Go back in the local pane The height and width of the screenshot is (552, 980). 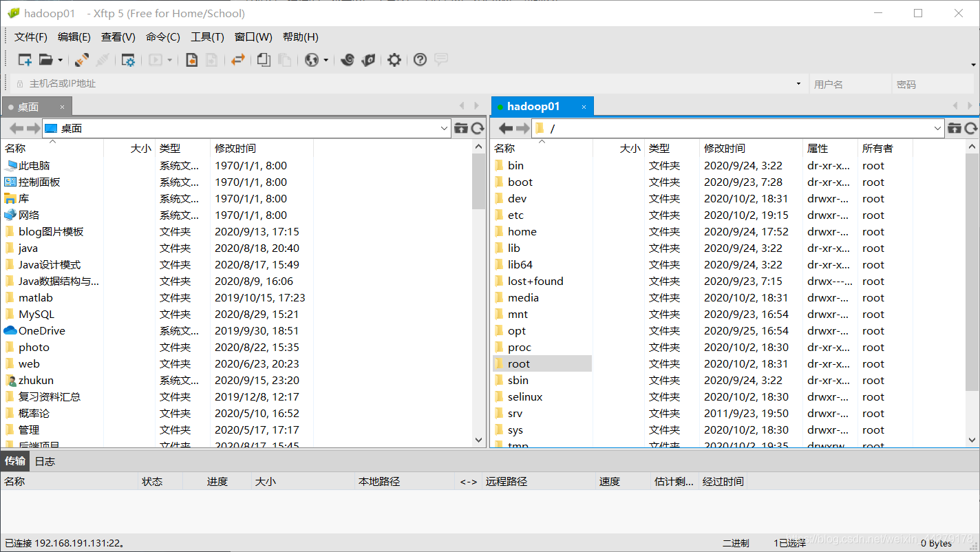[x=17, y=128]
